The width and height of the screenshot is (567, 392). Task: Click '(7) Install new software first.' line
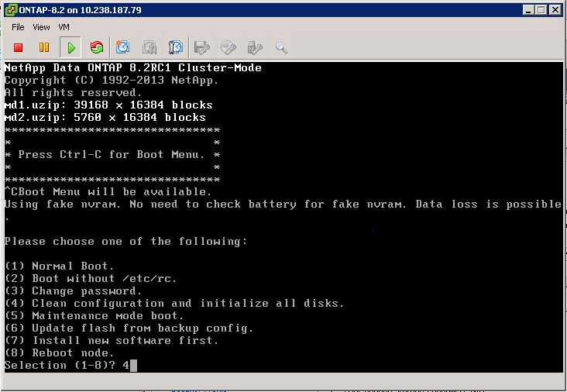(112, 340)
